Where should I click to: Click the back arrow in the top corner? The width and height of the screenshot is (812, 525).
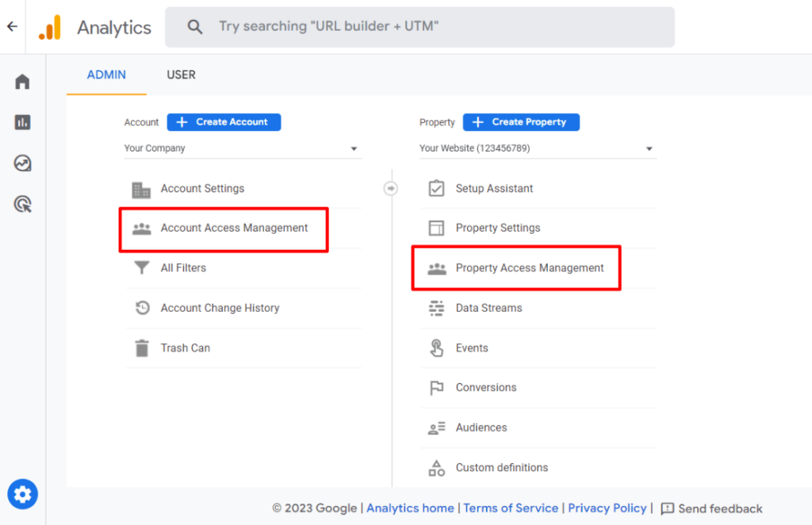11,26
